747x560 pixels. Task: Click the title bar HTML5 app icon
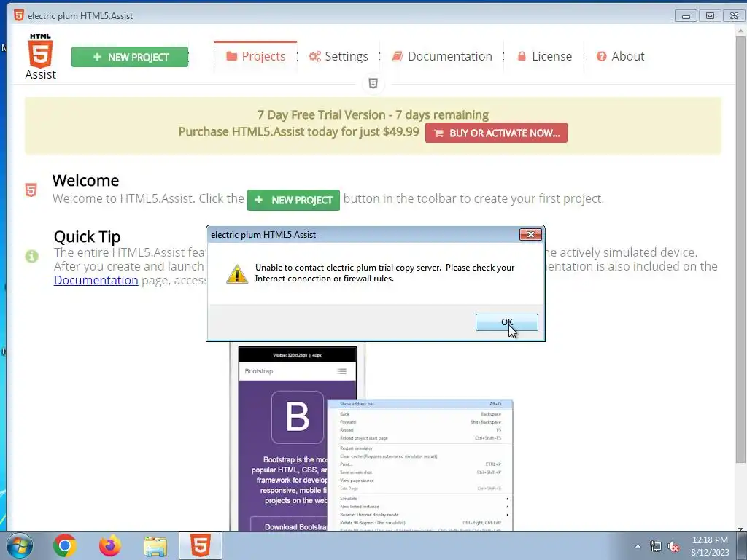pyautogui.click(x=18, y=15)
